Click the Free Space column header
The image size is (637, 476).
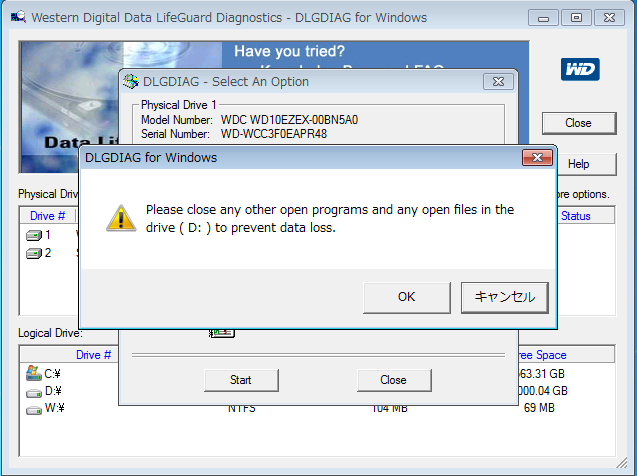click(542, 355)
